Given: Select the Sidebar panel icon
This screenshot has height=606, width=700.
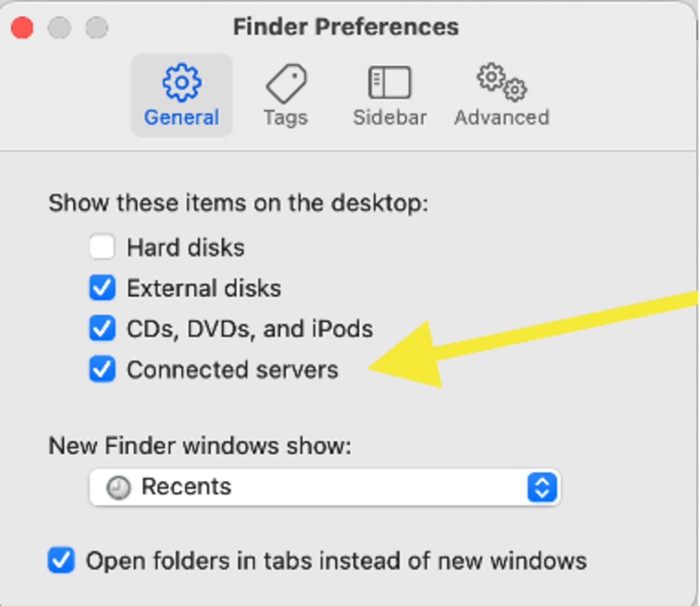Looking at the screenshot, I should [389, 82].
